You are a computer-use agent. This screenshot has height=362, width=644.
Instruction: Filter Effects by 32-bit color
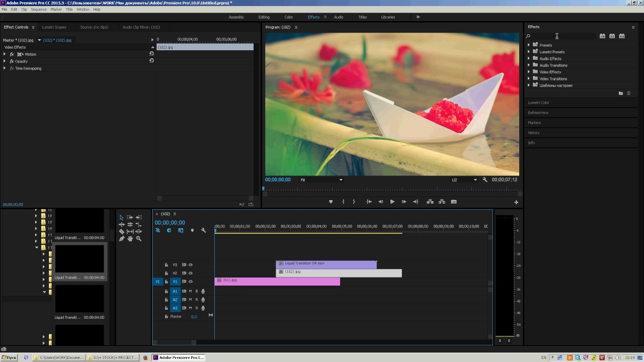coord(612,36)
